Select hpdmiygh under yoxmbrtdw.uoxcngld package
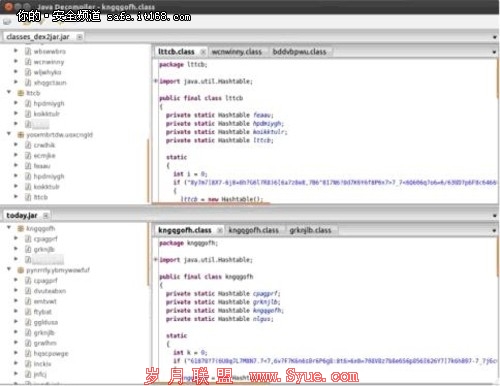The image size is (500, 386). pyautogui.click(x=49, y=176)
